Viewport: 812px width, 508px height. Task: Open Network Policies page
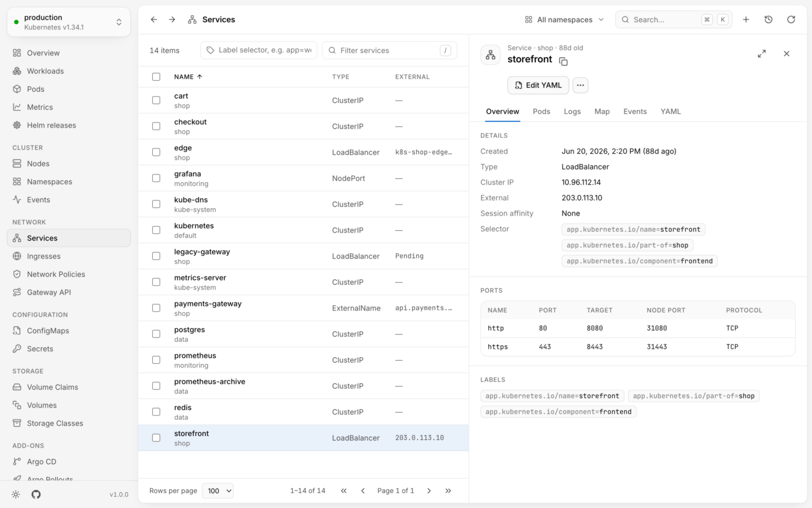[69, 274]
